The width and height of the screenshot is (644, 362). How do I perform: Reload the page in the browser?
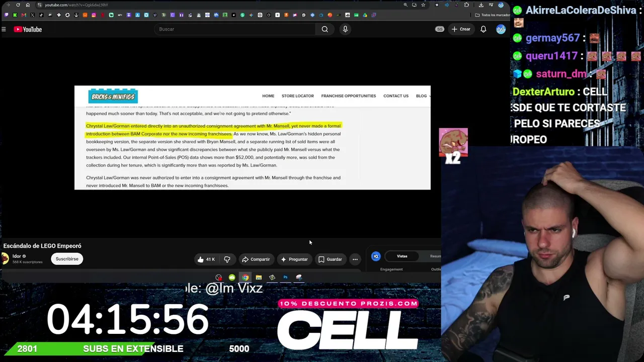click(x=18, y=5)
